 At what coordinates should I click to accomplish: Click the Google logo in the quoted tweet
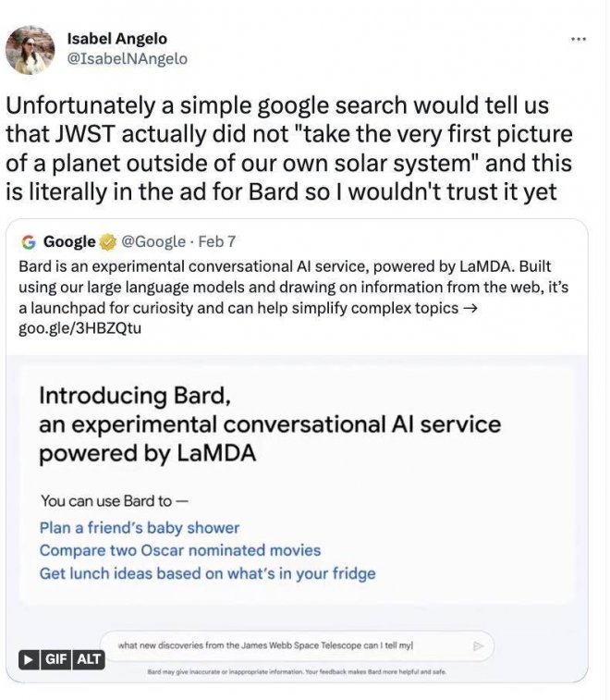click(x=29, y=242)
